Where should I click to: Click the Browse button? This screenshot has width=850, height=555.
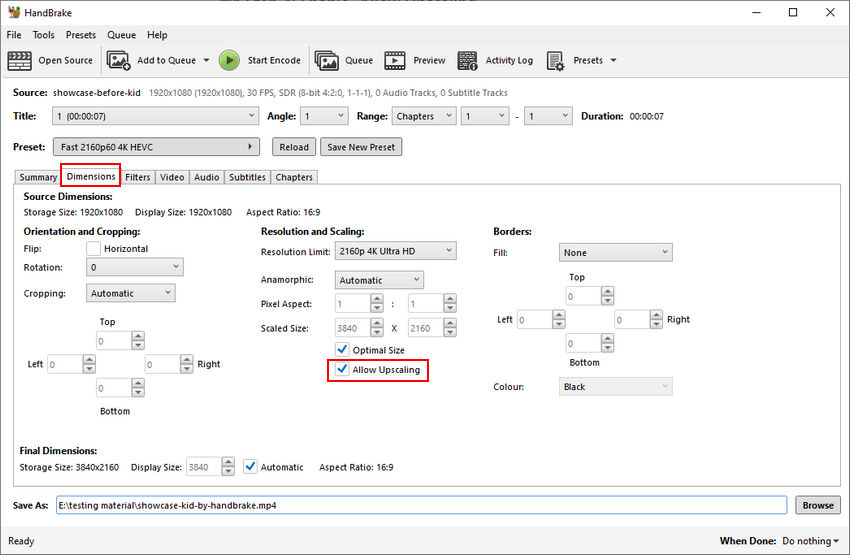(x=818, y=505)
